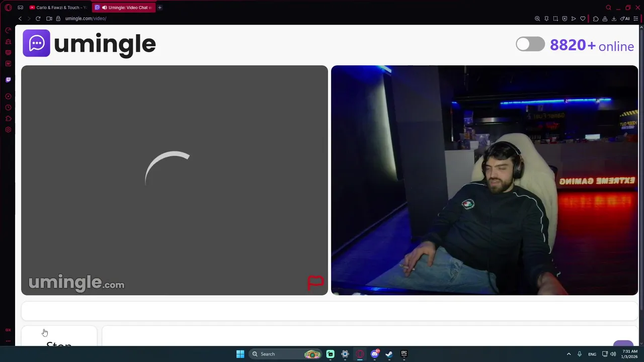Image resolution: width=644 pixels, height=362 pixels.
Task: Open Discord from the taskbar
Action: coord(374,354)
